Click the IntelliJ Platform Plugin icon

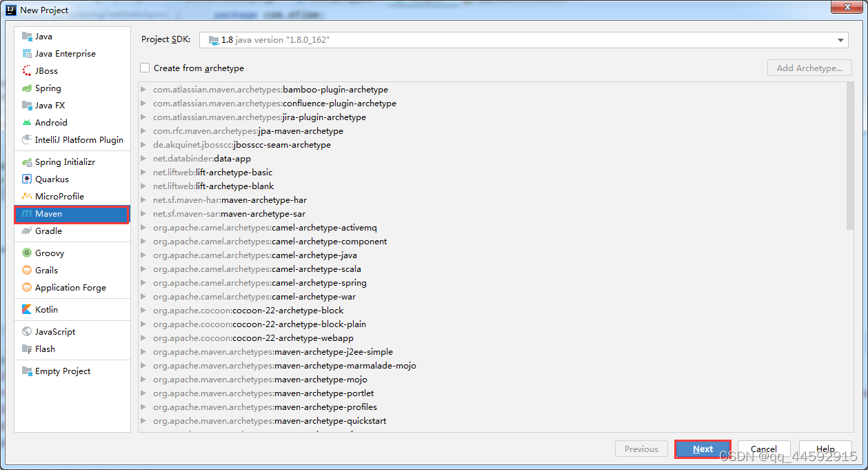point(27,140)
